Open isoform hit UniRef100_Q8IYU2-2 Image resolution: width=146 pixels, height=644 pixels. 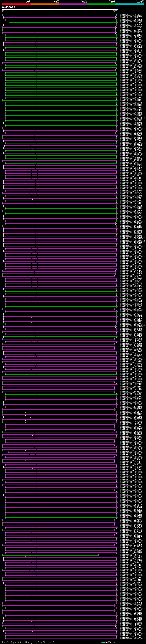132,238
